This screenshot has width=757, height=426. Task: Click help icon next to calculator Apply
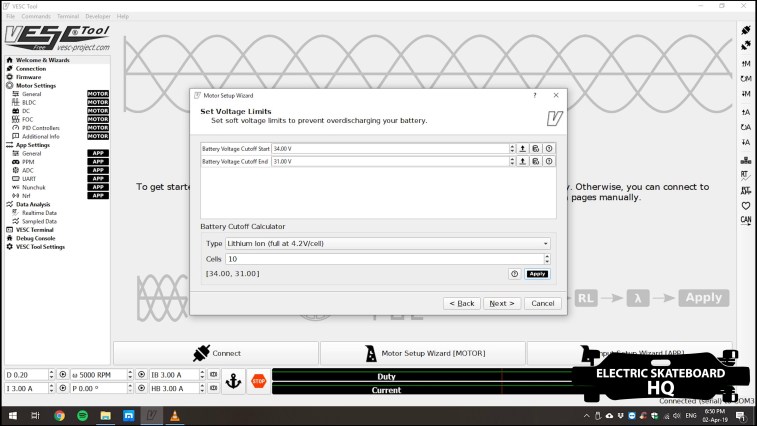coord(515,273)
